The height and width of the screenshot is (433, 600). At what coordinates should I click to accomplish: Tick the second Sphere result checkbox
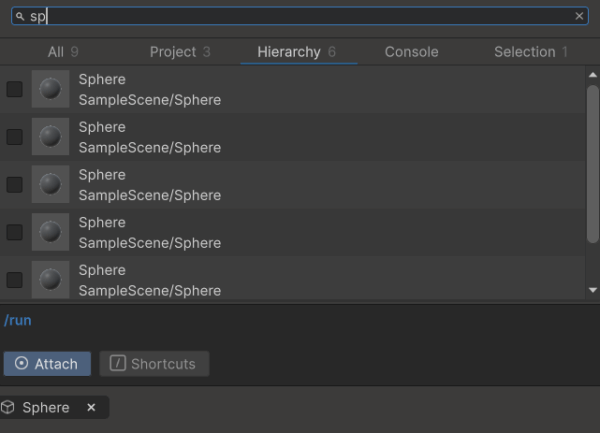[15, 137]
